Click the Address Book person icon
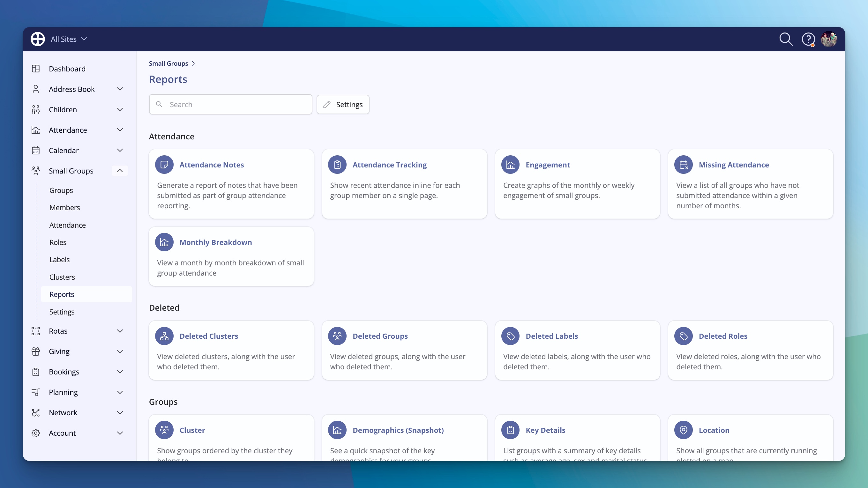Image resolution: width=868 pixels, height=488 pixels. pos(36,89)
